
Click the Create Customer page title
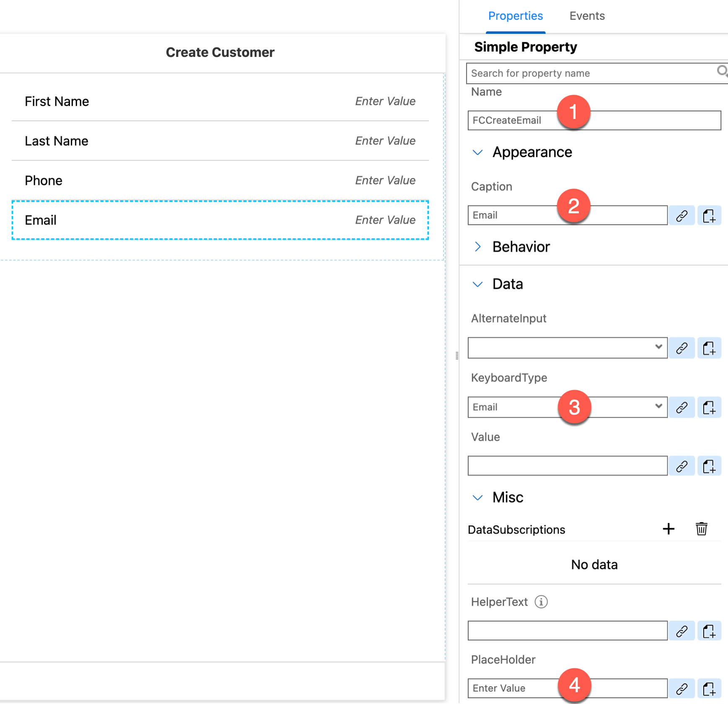point(220,52)
